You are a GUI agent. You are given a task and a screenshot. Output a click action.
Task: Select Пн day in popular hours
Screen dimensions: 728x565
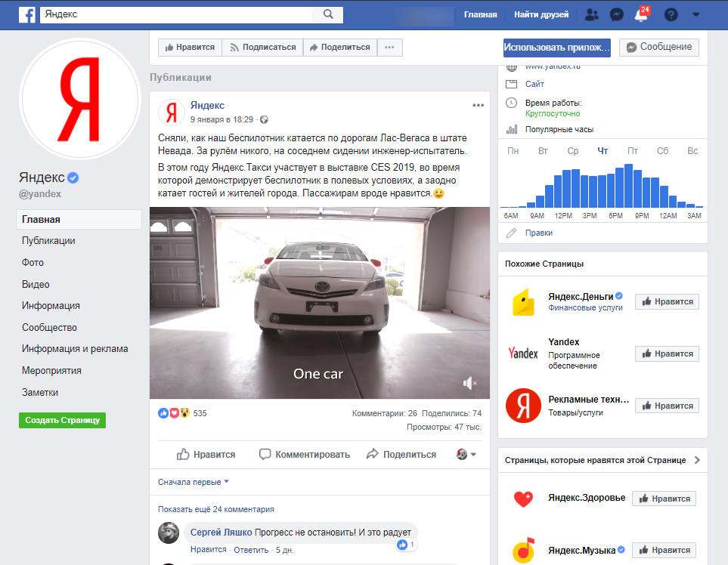click(513, 151)
